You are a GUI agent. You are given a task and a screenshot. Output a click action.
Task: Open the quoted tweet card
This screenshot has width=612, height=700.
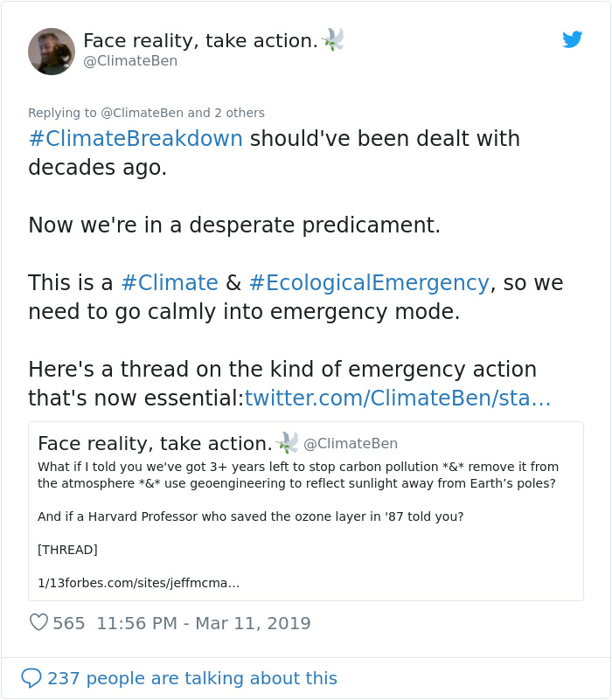pyautogui.click(x=306, y=509)
